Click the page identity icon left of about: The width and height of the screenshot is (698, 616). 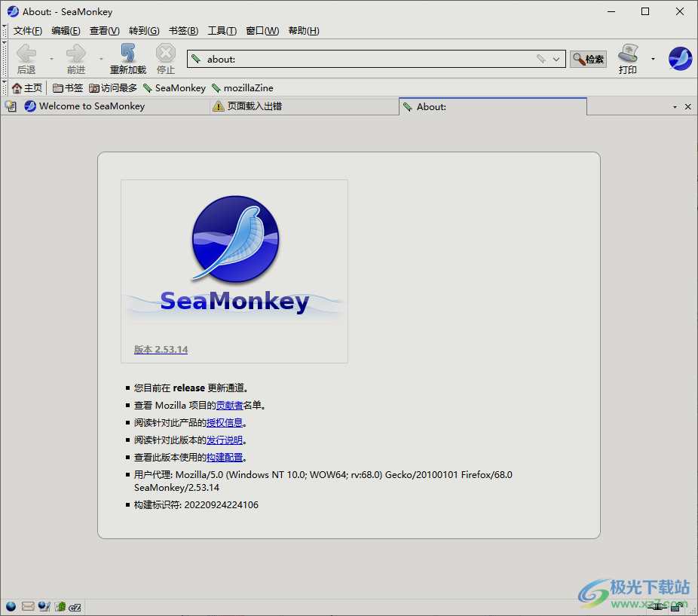coord(196,59)
